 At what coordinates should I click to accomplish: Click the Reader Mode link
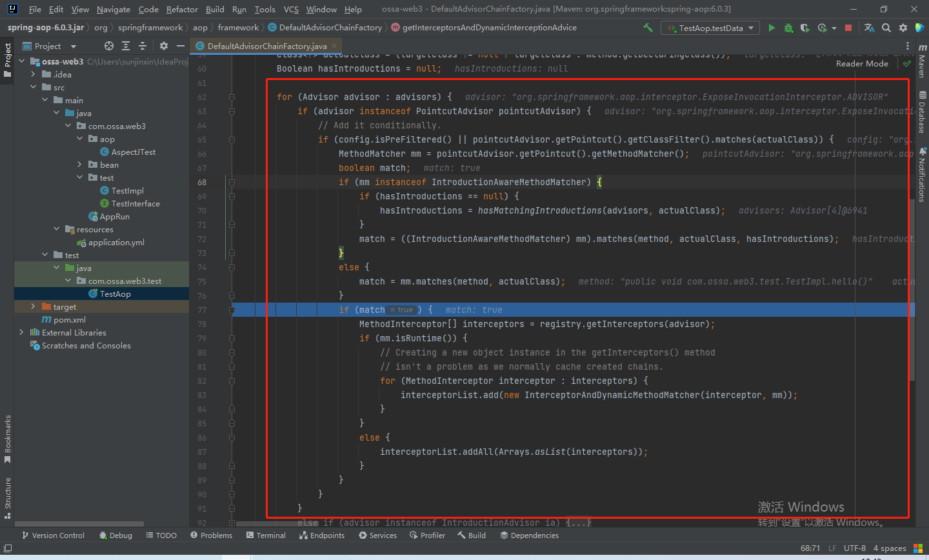pos(862,64)
